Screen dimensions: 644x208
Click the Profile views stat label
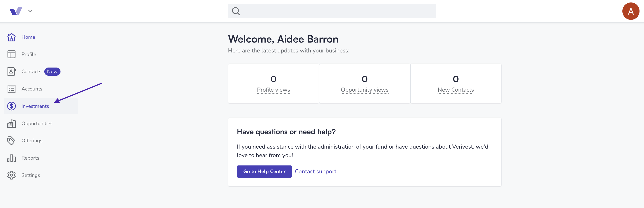coord(273,90)
